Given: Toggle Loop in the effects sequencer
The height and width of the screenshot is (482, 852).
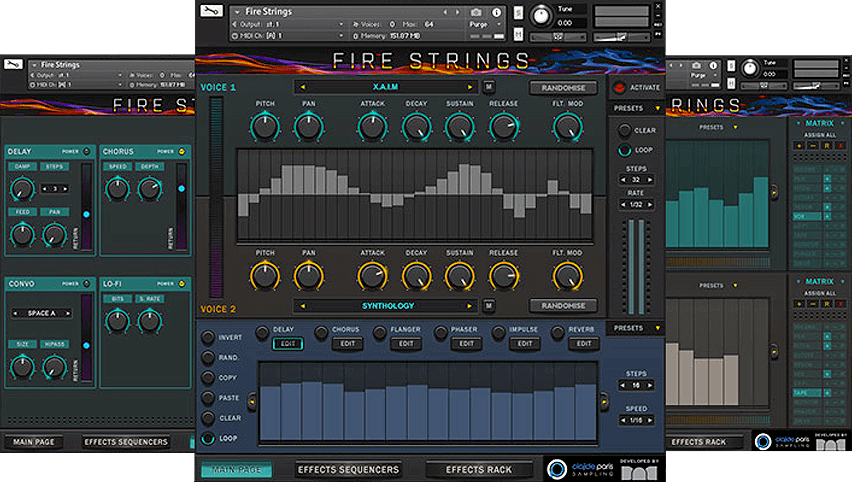Looking at the screenshot, I should (x=208, y=438).
